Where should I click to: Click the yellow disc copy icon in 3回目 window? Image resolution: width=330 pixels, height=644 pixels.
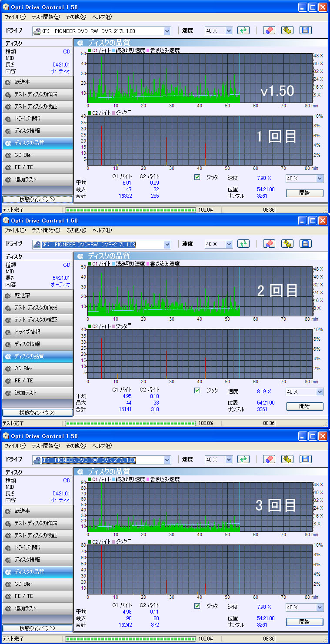pos(287,459)
